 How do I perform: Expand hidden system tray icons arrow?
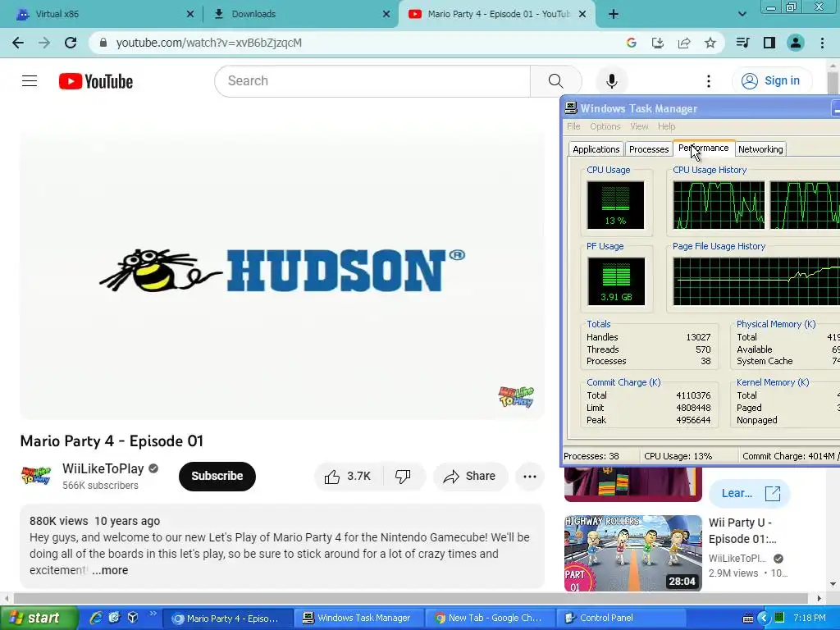click(764, 619)
